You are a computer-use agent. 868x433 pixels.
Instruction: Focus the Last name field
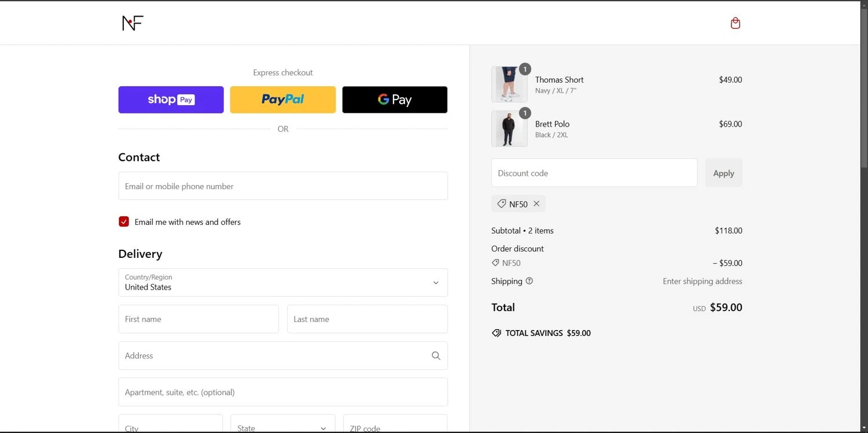coord(367,319)
